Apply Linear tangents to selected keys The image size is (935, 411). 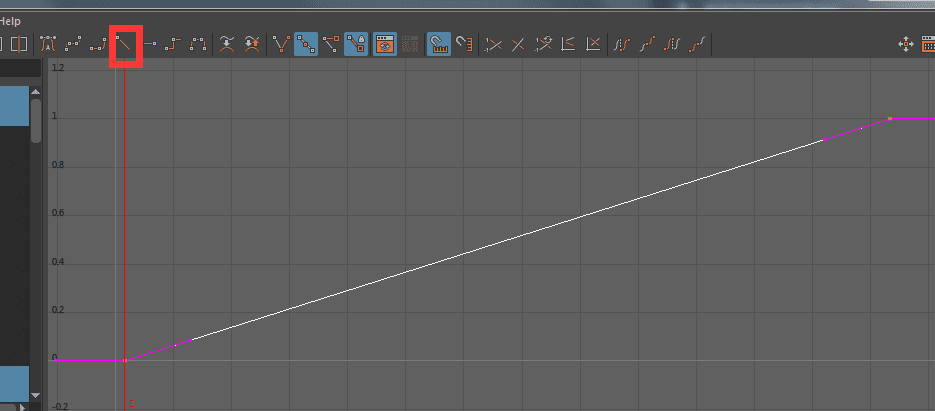point(125,44)
